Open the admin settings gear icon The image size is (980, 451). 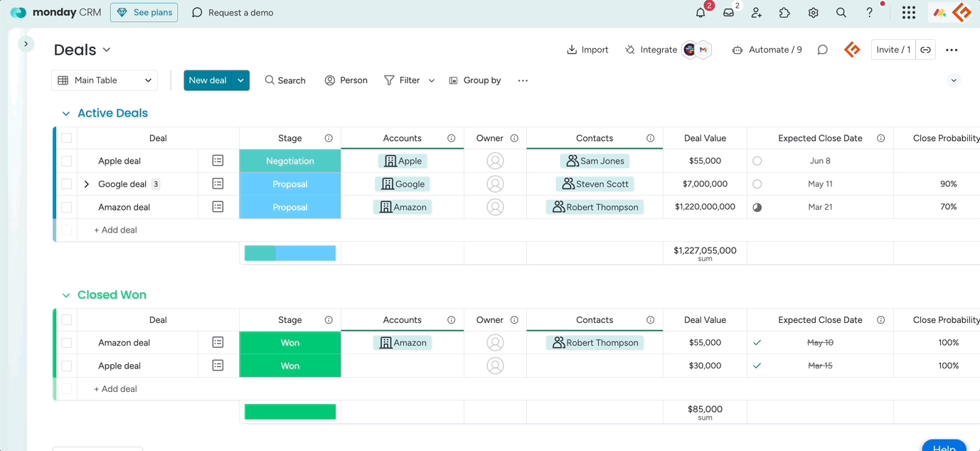pyautogui.click(x=813, y=13)
